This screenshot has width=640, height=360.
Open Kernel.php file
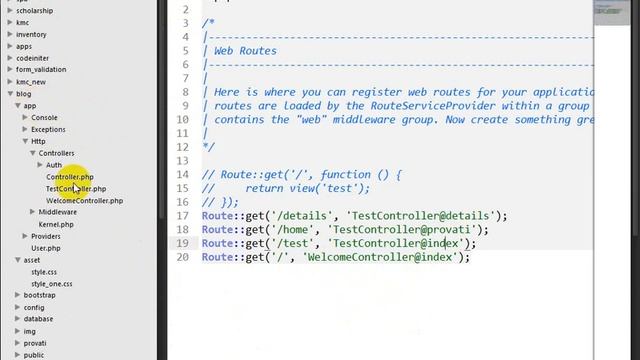56,224
